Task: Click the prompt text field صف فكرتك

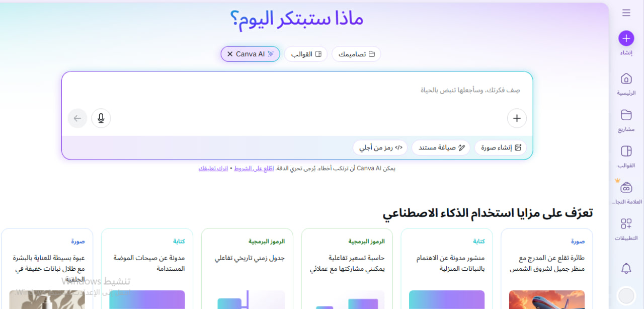Action: click(x=297, y=91)
